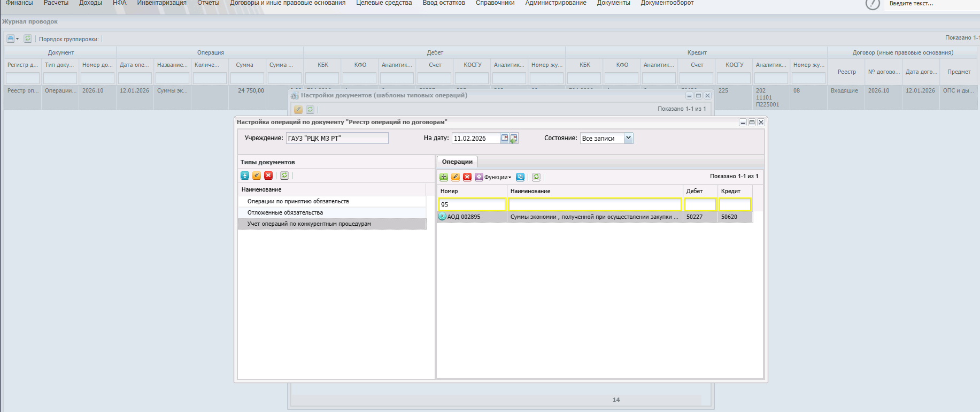
Task: Open the print menu in Журнал проводок toolbar
Action: pos(12,39)
